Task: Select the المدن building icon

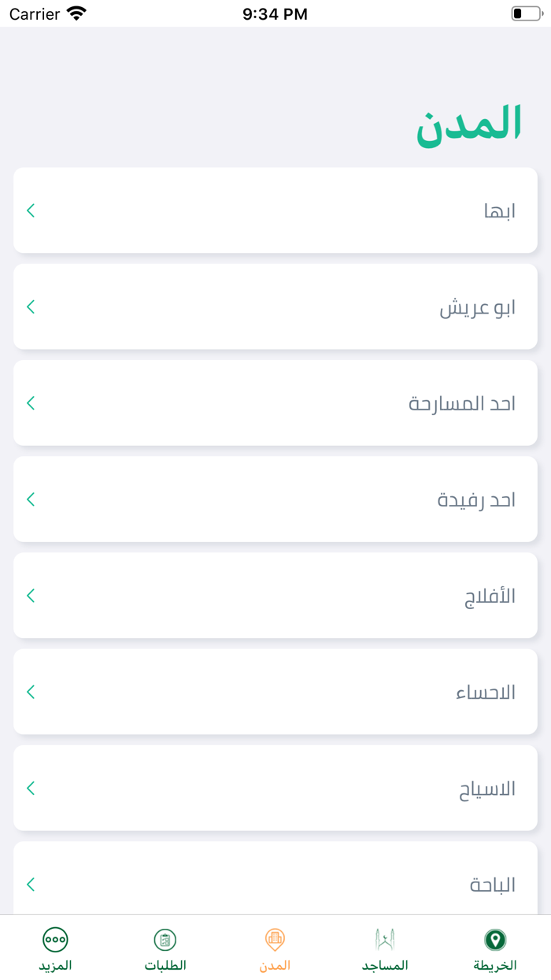Action: pyautogui.click(x=275, y=937)
